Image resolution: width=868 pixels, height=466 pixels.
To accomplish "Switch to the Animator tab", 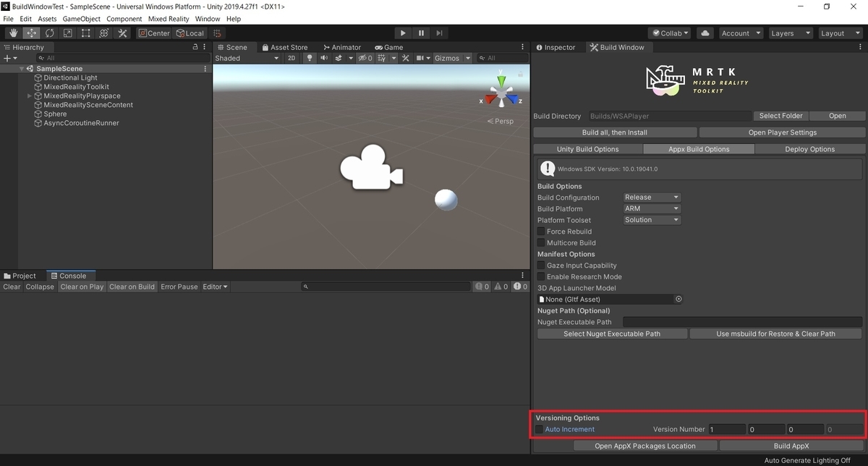I will 341,47.
